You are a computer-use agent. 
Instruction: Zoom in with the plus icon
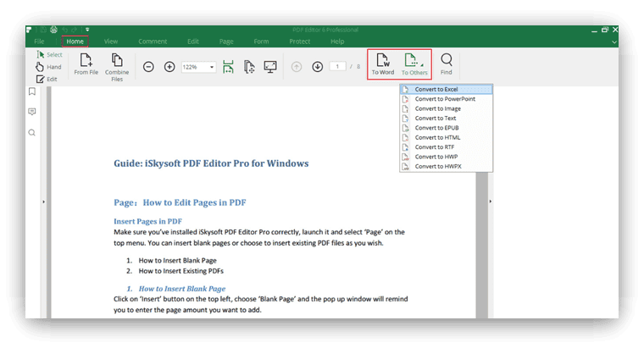(169, 67)
